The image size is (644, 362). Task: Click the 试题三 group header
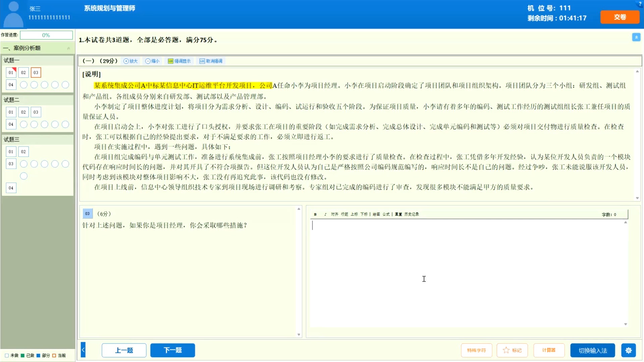tap(38, 139)
